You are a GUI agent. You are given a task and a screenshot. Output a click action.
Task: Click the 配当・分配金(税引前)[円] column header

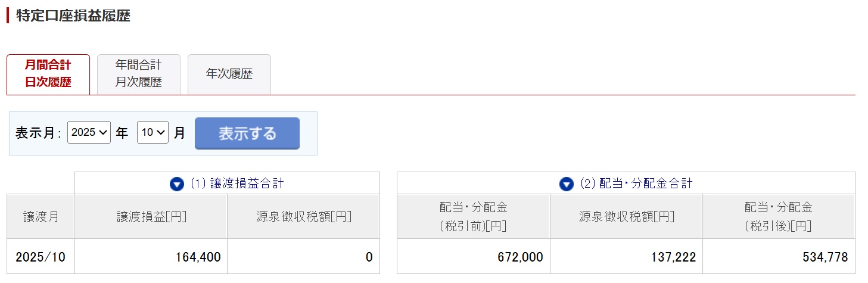(x=473, y=217)
